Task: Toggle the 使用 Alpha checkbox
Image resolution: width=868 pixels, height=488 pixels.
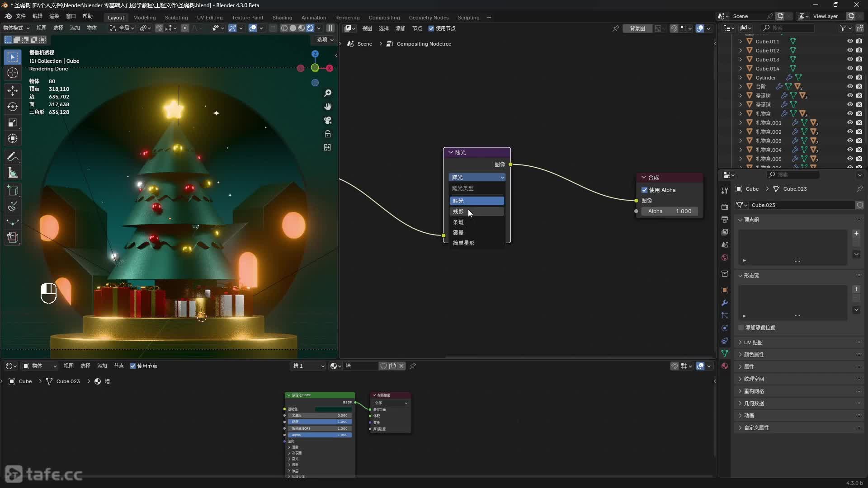Action: [x=645, y=190]
